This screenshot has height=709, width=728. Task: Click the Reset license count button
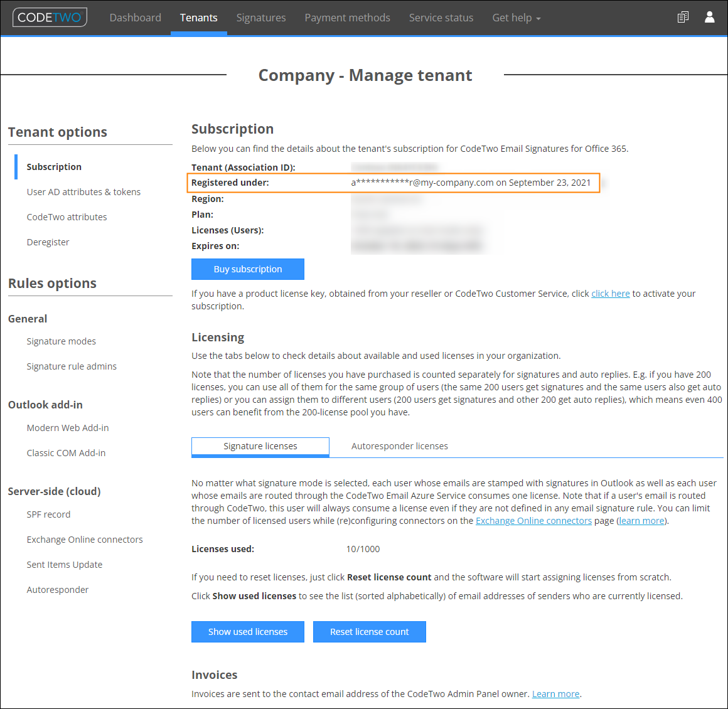tap(370, 632)
